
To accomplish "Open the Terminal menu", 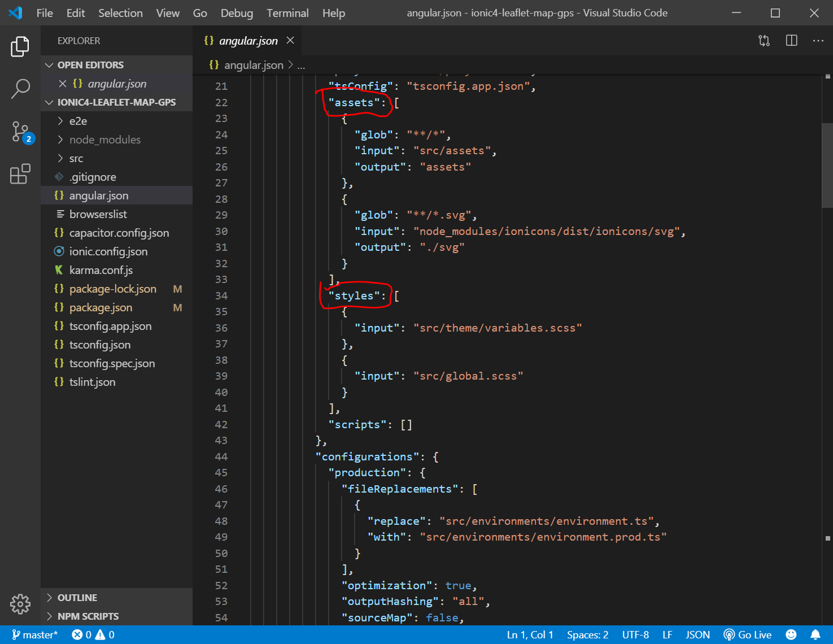I will coord(287,13).
